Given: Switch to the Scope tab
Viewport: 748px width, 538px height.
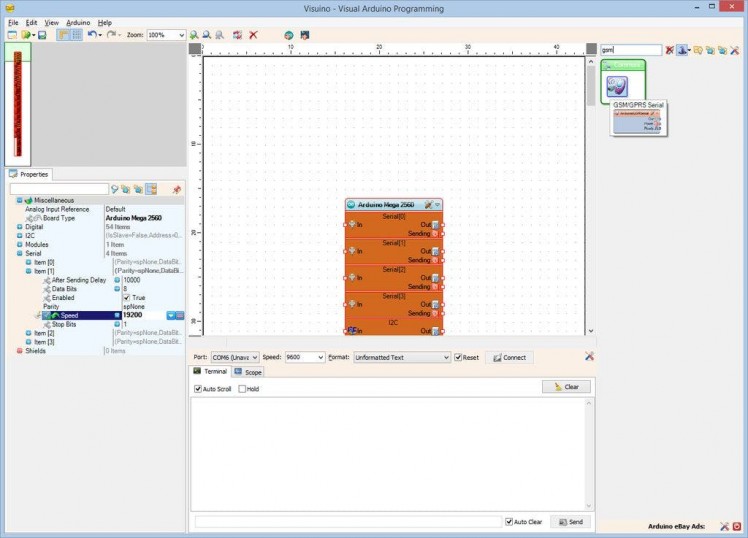Looking at the screenshot, I should [249, 372].
